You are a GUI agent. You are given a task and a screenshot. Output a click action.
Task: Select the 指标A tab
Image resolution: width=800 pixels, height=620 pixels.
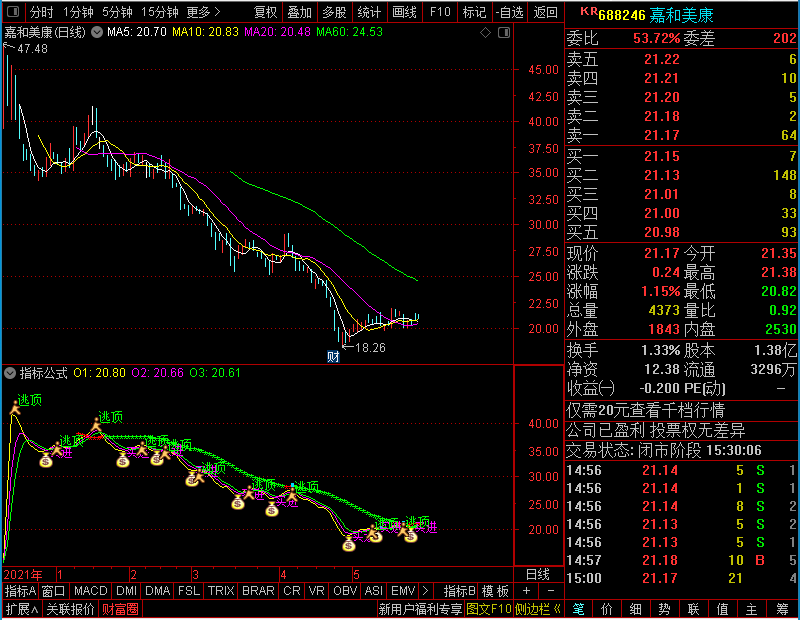click(20, 591)
